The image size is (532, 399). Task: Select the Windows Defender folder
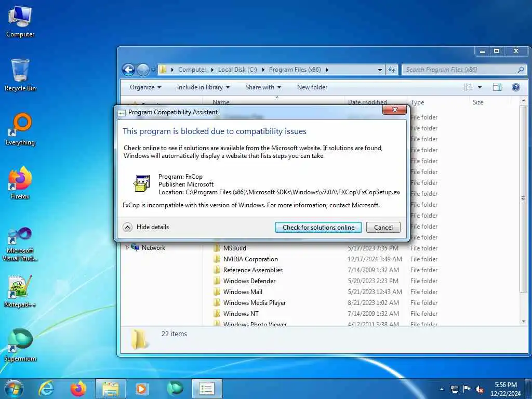click(x=249, y=281)
